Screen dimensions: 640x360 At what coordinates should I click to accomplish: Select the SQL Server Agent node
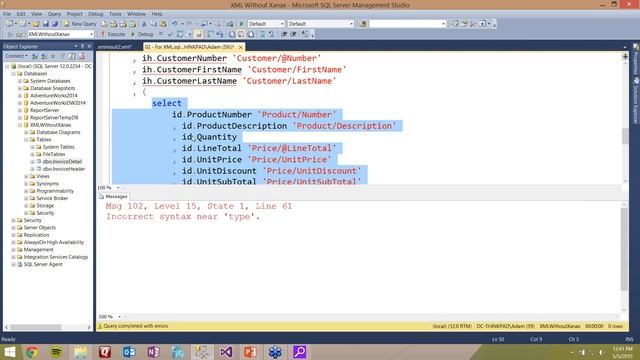click(x=43, y=264)
